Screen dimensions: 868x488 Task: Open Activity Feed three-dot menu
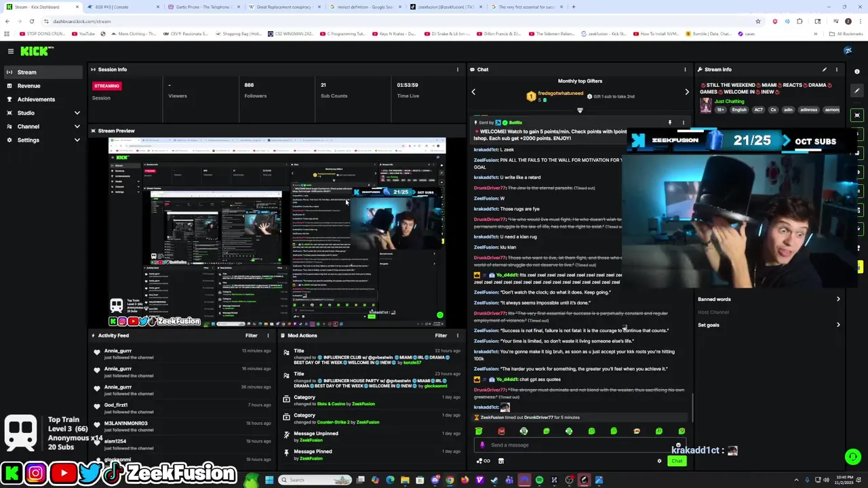tap(268, 335)
